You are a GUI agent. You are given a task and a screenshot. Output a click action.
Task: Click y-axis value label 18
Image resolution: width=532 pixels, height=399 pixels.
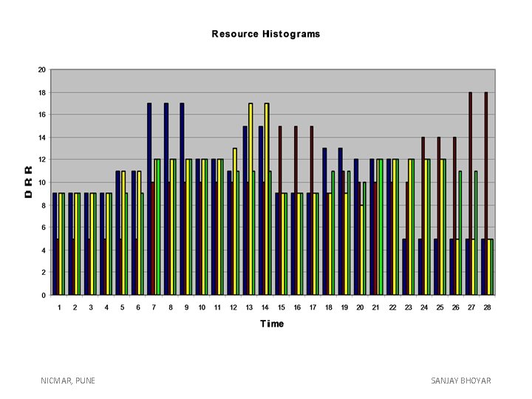click(41, 92)
